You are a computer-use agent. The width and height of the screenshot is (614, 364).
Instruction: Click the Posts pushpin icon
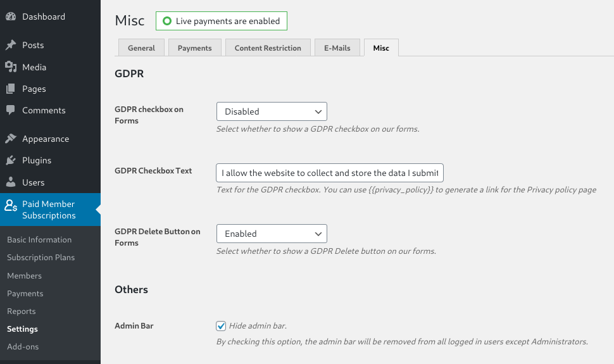pyautogui.click(x=11, y=45)
